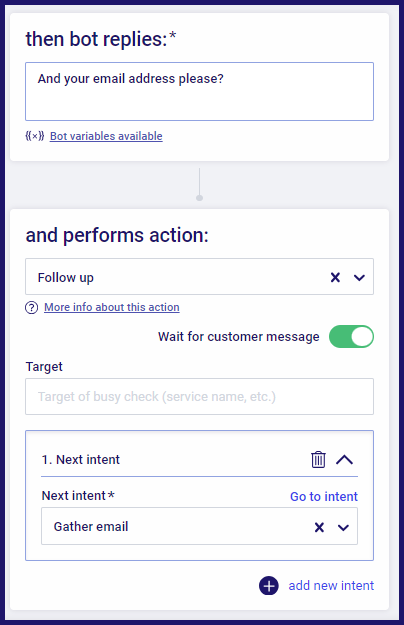Clear the Follow up action selection
The image size is (404, 625).
click(x=335, y=277)
